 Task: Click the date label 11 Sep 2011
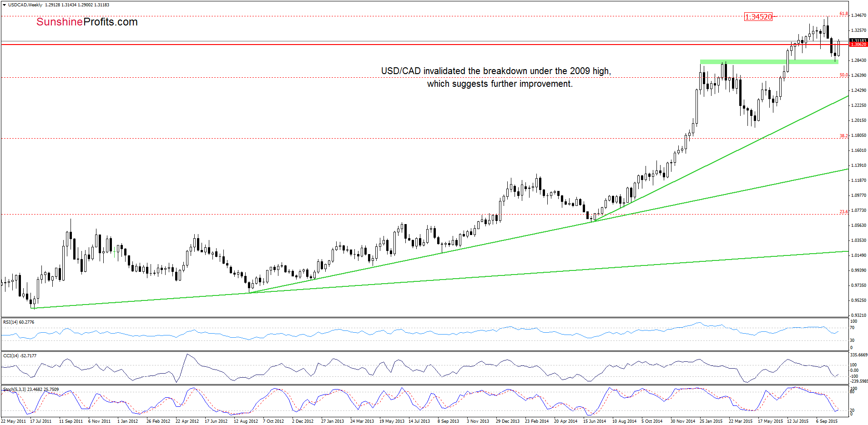71,421
